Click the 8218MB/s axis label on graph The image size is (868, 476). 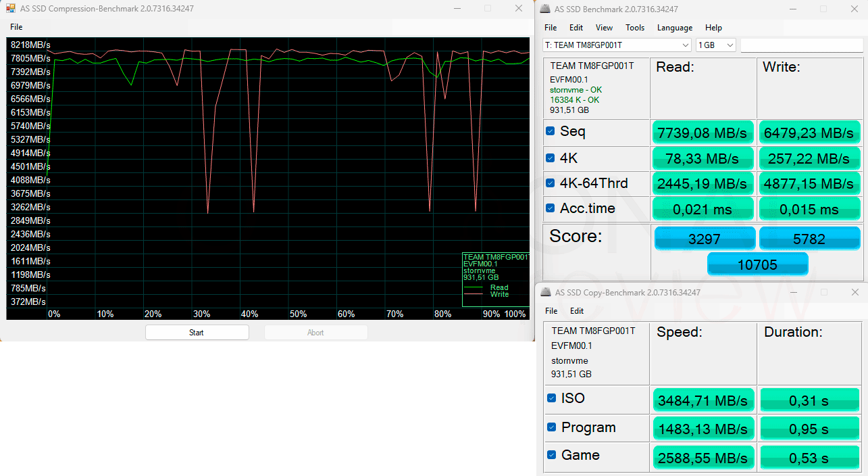30,45
